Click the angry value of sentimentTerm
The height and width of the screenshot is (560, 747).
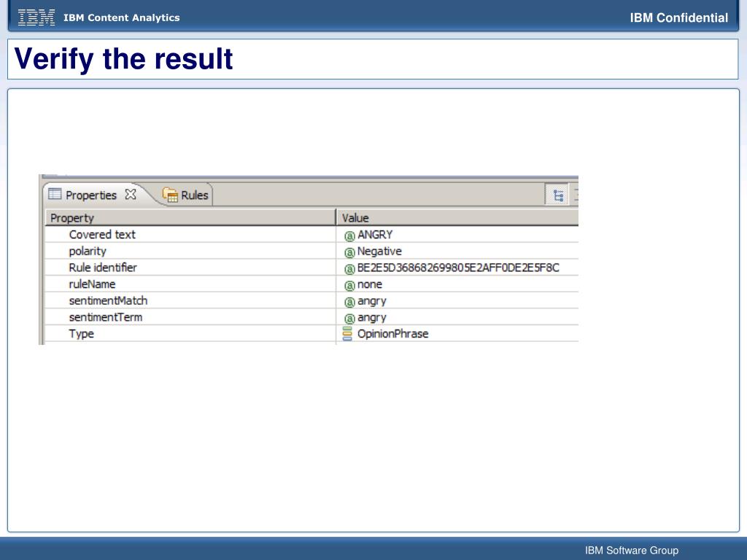[371, 318]
